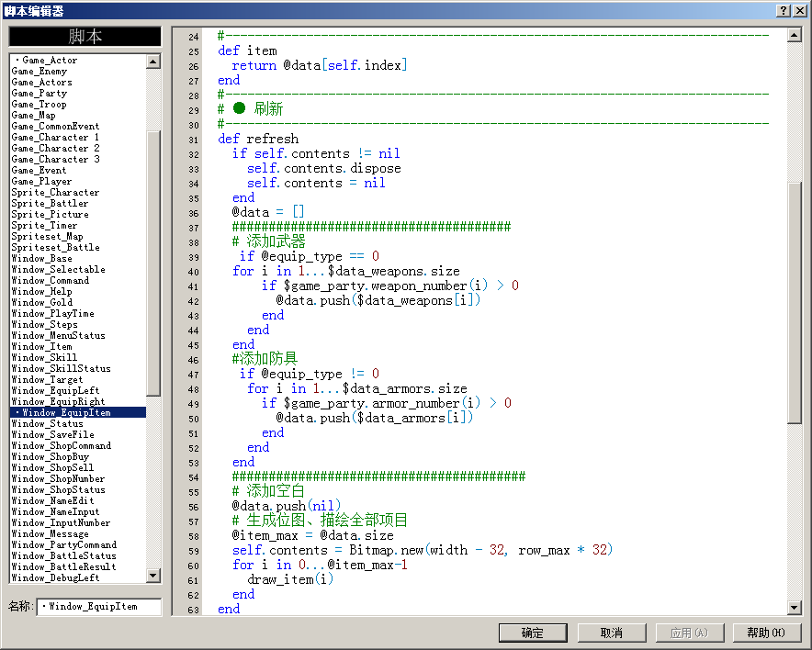Select Game_Map in the script list
Viewport: 812px width, 650px height.
coord(78,116)
